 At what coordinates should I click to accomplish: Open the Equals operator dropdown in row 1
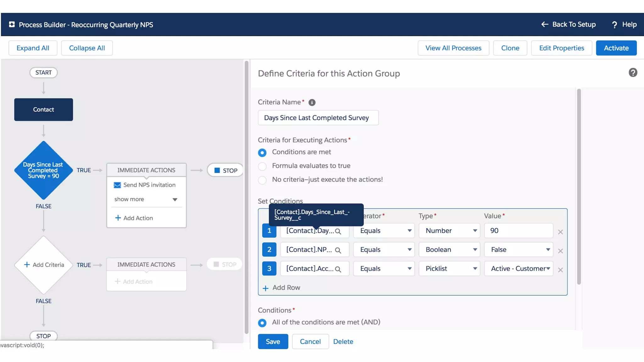coord(384,231)
